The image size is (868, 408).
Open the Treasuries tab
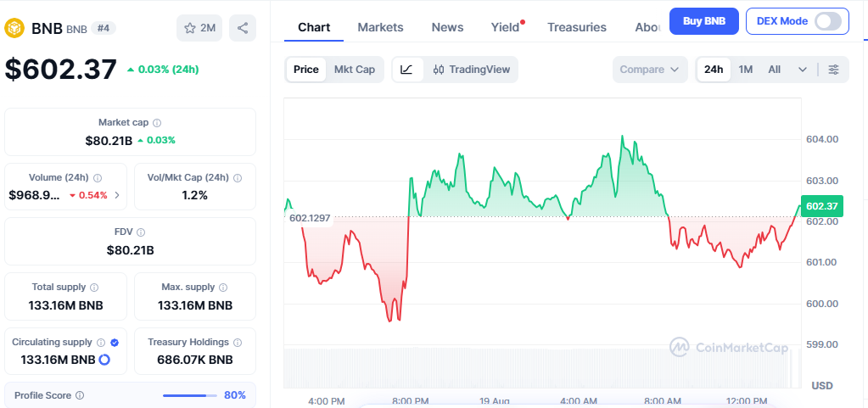coord(577,27)
